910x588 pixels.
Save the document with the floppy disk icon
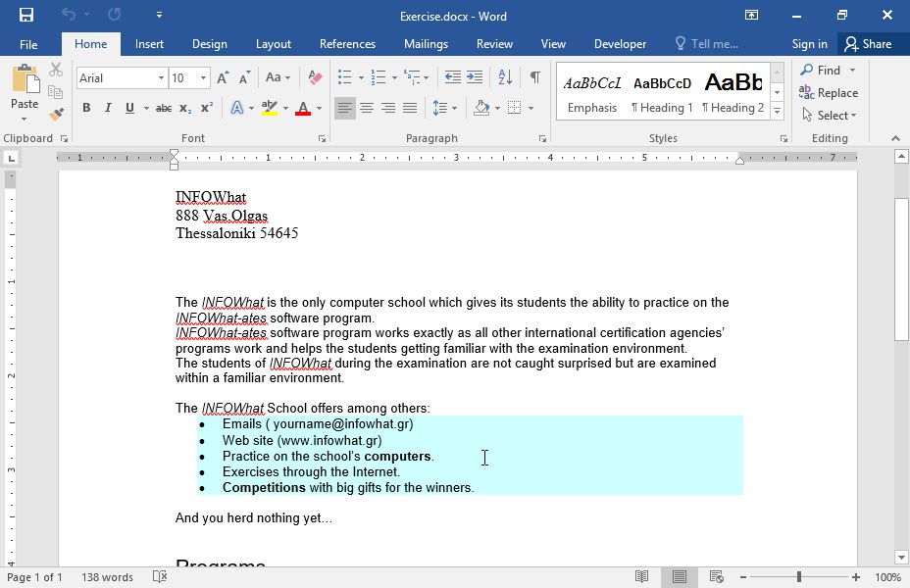pyautogui.click(x=26, y=15)
